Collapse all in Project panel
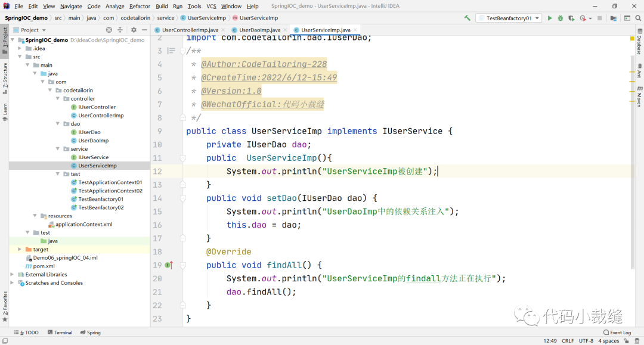Screen dimensions: 644x345 point(120,30)
